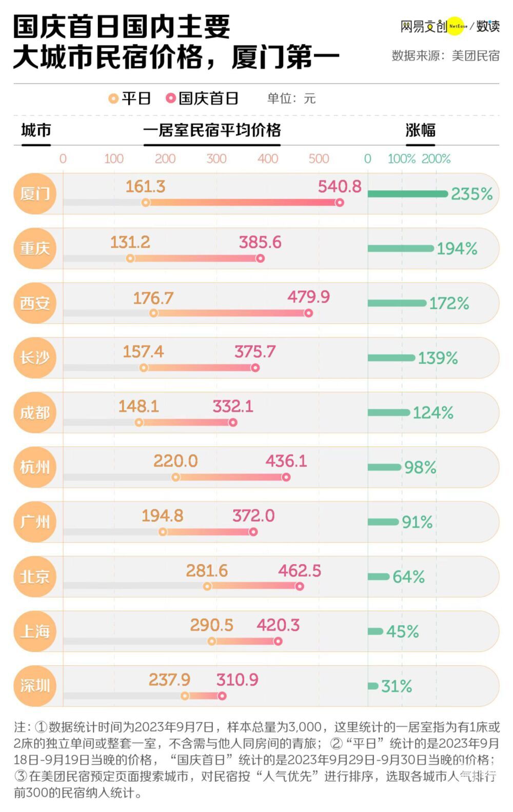Click the 数据来源: 美团民宿 source text

point(445,56)
